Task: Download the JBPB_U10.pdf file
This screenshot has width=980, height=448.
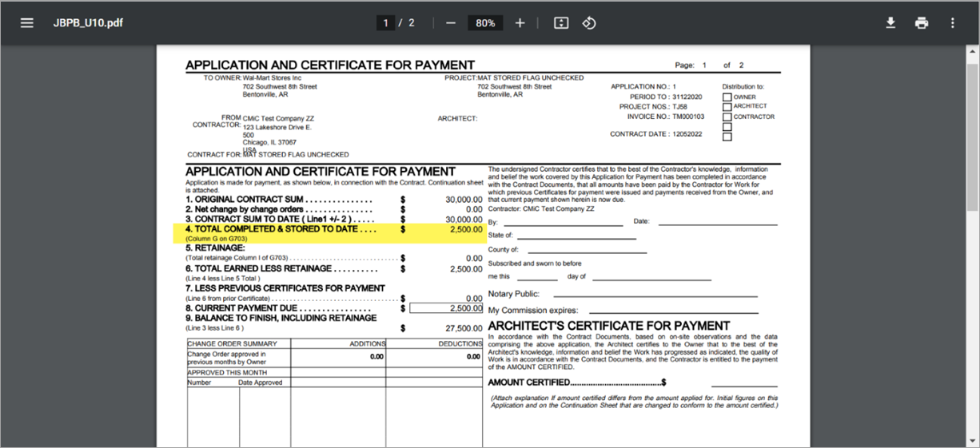Action: pyautogui.click(x=890, y=23)
